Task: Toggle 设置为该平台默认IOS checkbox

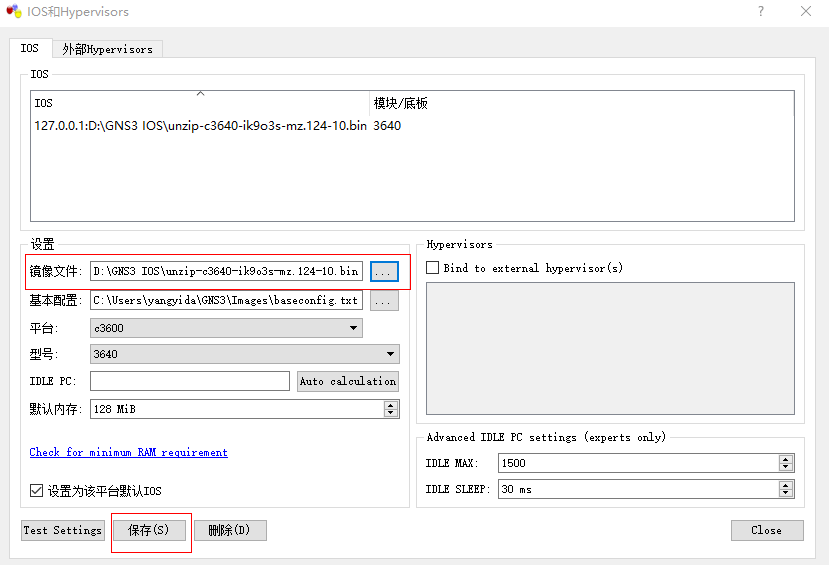Action: click(x=36, y=490)
